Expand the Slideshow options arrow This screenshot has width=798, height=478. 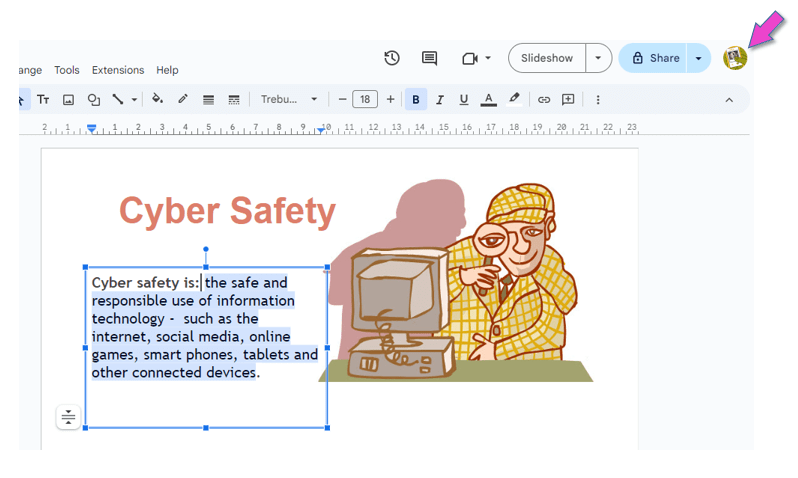(598, 58)
